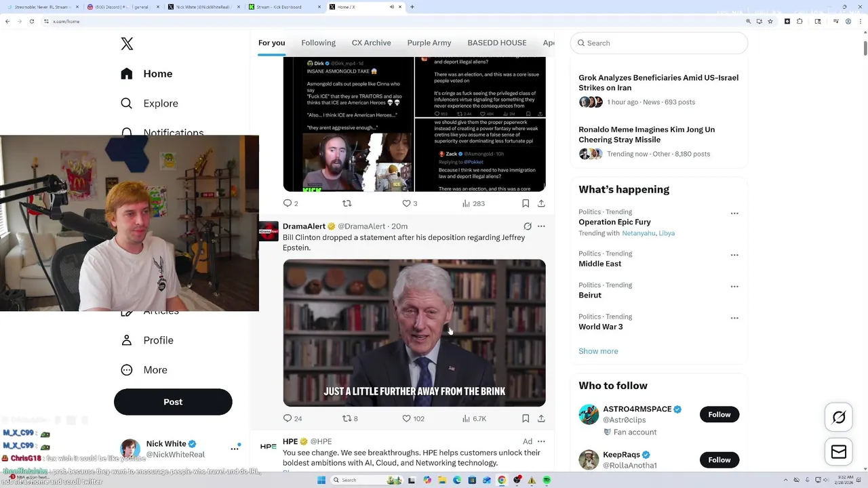Click the DramaAlert account name
Viewport: 868px width, 488px height.
tap(304, 226)
